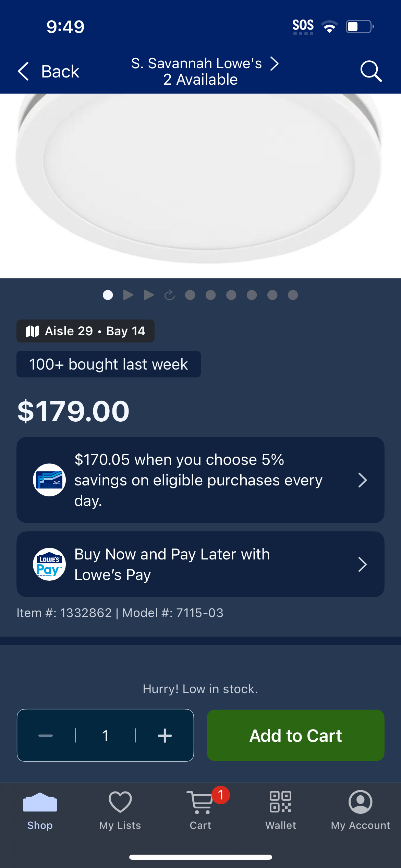
Task: Increase quantity with the plus button
Action: (x=165, y=736)
